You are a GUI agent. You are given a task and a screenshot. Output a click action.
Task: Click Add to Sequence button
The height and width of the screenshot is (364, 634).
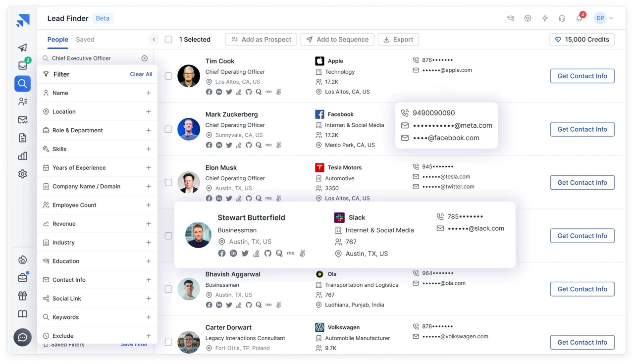[337, 40]
